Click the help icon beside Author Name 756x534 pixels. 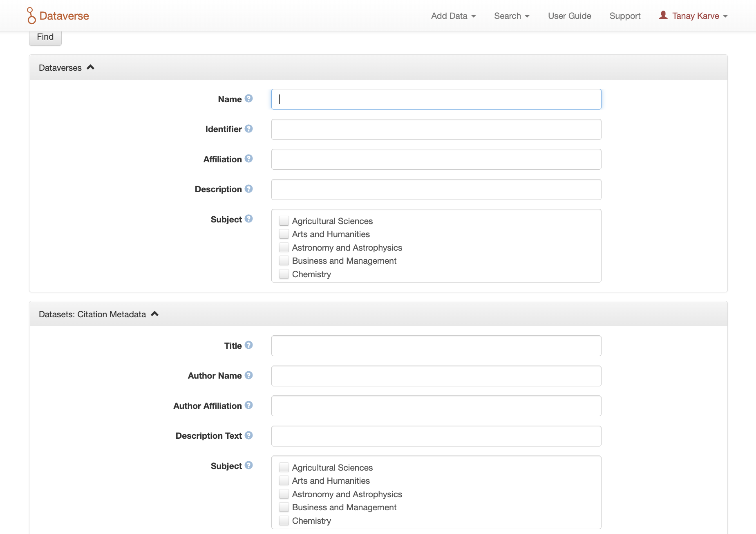[x=248, y=375]
